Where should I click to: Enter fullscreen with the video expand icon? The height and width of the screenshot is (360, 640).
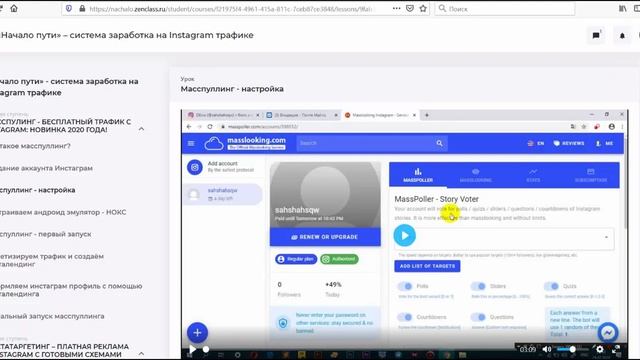[x=616, y=349]
